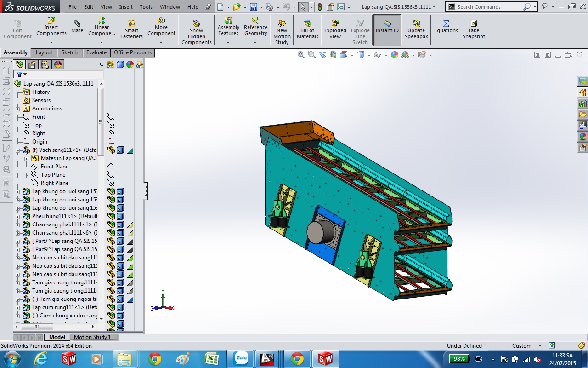The width and height of the screenshot is (588, 368).
Task: Toggle hide/show for Pheu hung111 component
Action: click(111, 216)
